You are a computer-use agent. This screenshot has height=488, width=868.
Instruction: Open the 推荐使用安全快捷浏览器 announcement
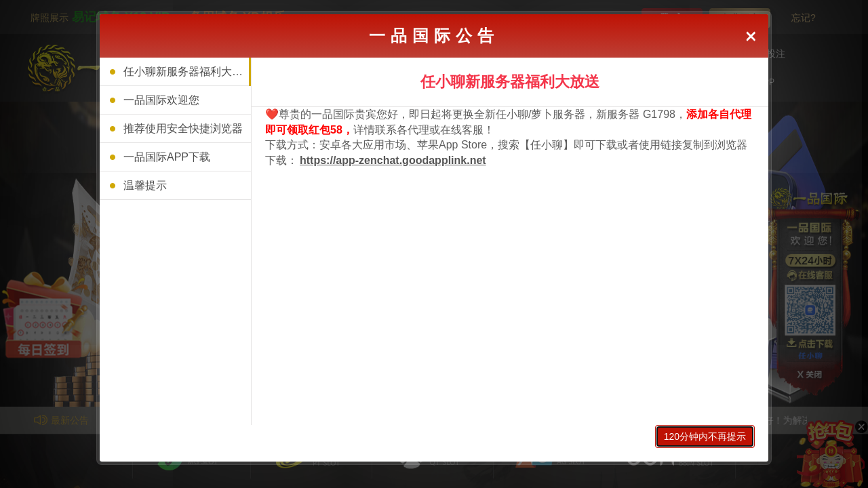pos(175,128)
